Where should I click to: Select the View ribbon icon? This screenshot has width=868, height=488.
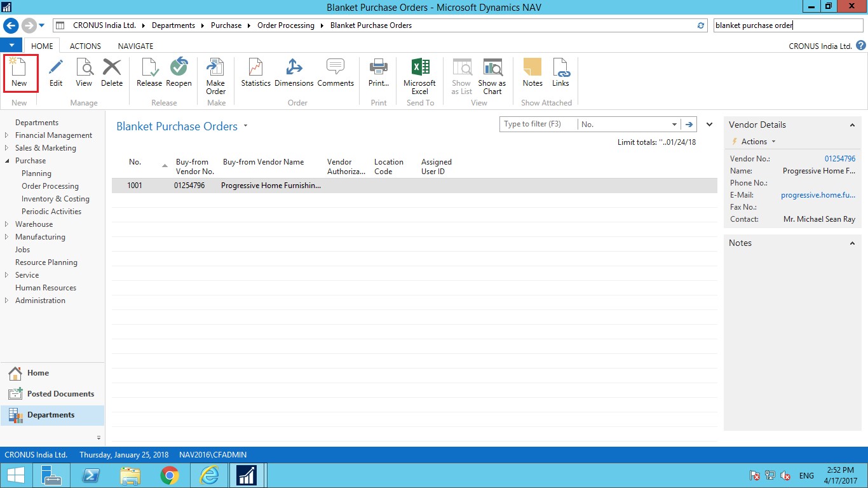(x=84, y=73)
